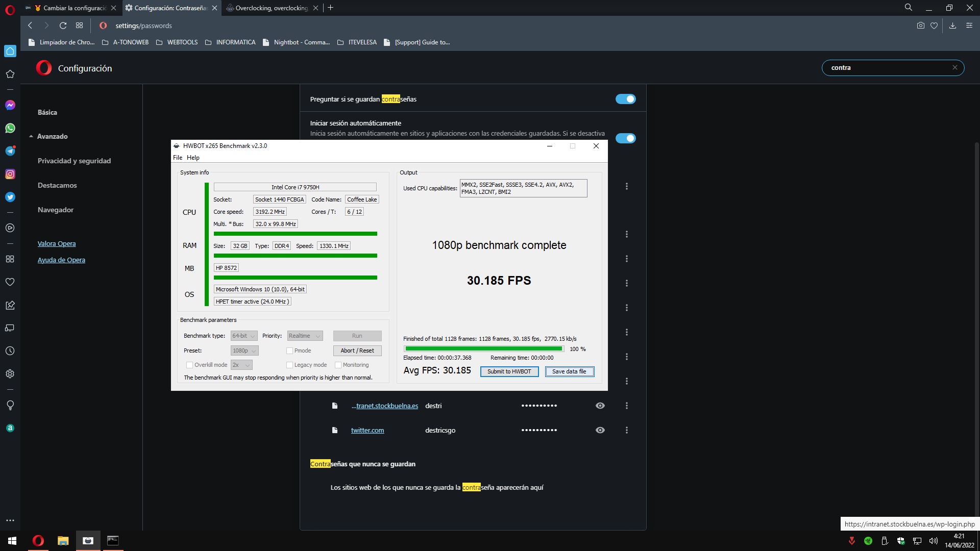The image size is (980, 551).
Task: Switch to 'Cambiar la configuració' tab
Action: (70, 8)
